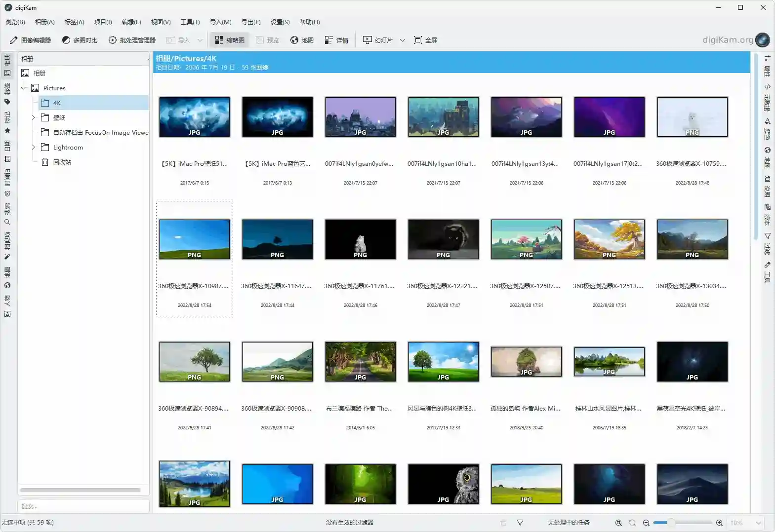775x532 pixels.
Task: Open the 导出(E) menu
Action: (x=251, y=22)
